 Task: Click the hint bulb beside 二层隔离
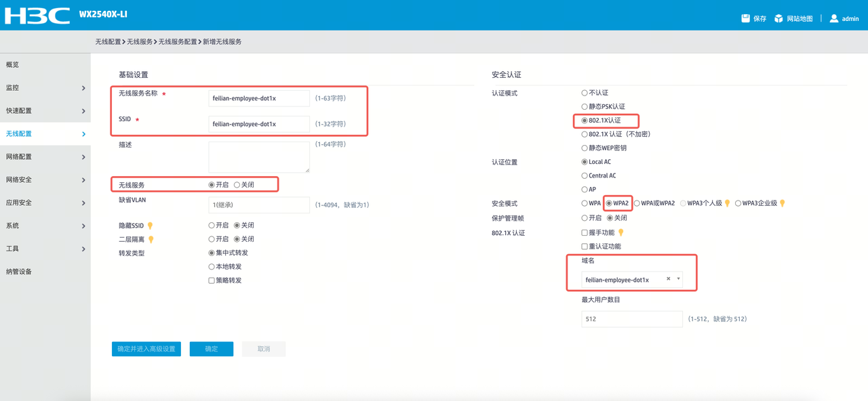(151, 239)
